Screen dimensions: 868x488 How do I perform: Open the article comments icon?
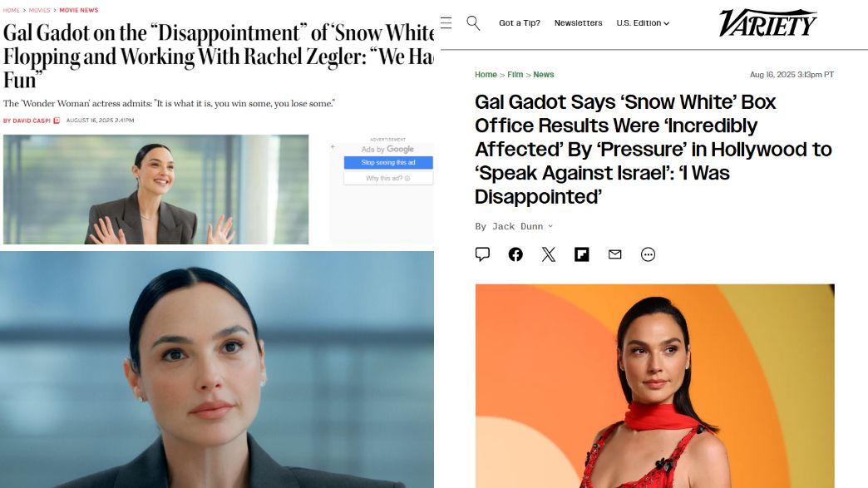coord(482,254)
